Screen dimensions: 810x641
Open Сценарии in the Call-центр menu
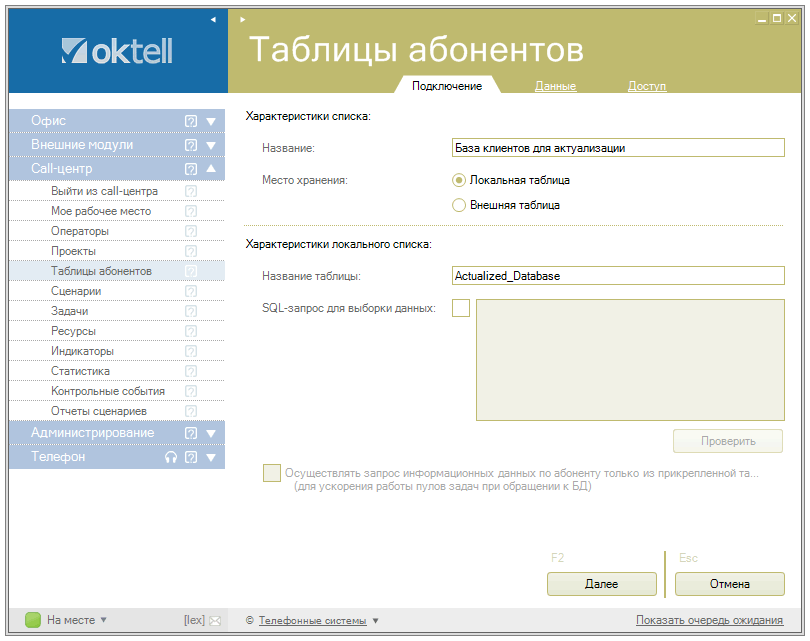click(76, 291)
